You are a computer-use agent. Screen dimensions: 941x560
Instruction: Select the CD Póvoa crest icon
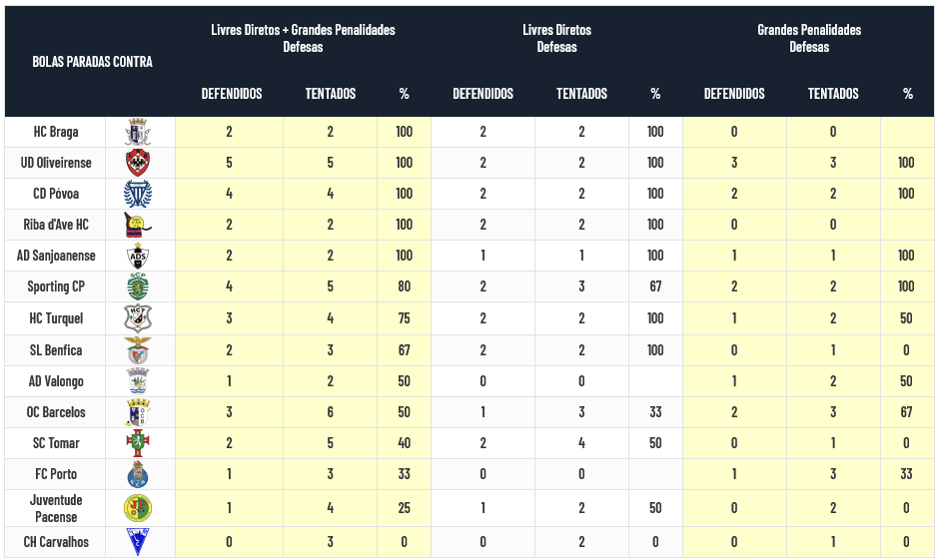pos(138,194)
